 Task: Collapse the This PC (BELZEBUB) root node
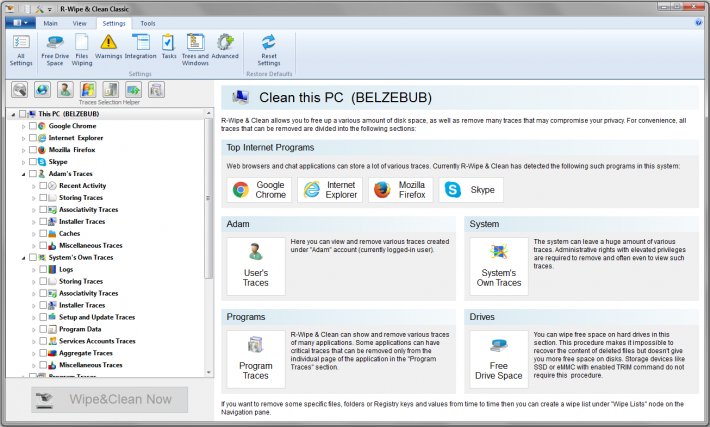tap(13, 114)
